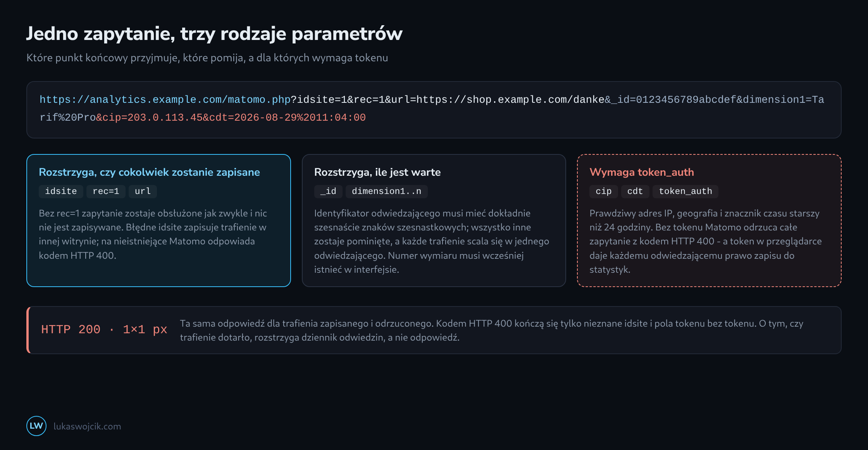Open the lukaswojcik.com link
868x450 pixels.
click(87, 426)
